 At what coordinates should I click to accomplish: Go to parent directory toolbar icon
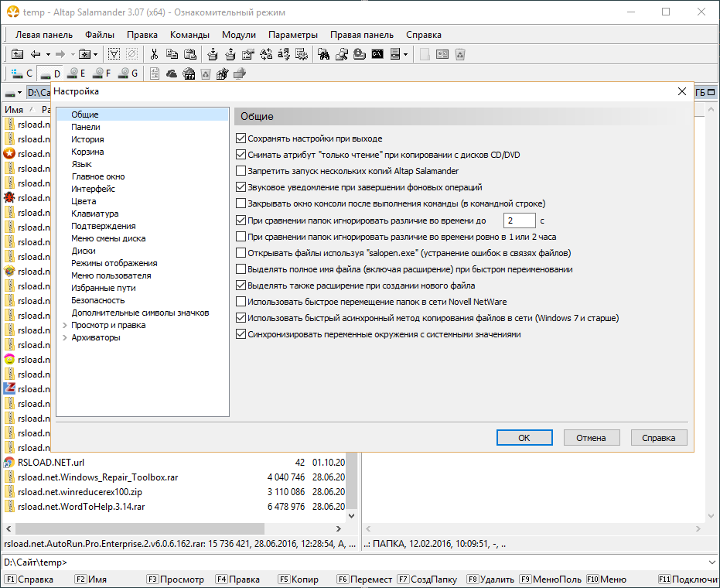coord(17,54)
